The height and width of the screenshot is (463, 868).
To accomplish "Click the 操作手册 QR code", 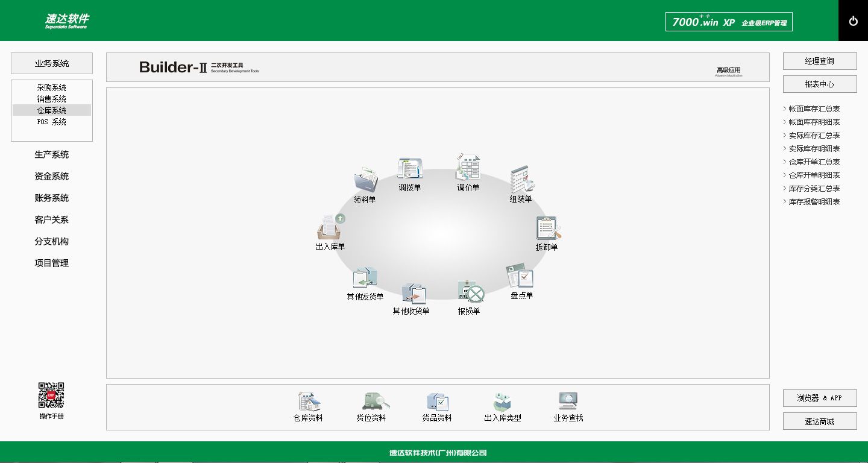I will [51, 395].
